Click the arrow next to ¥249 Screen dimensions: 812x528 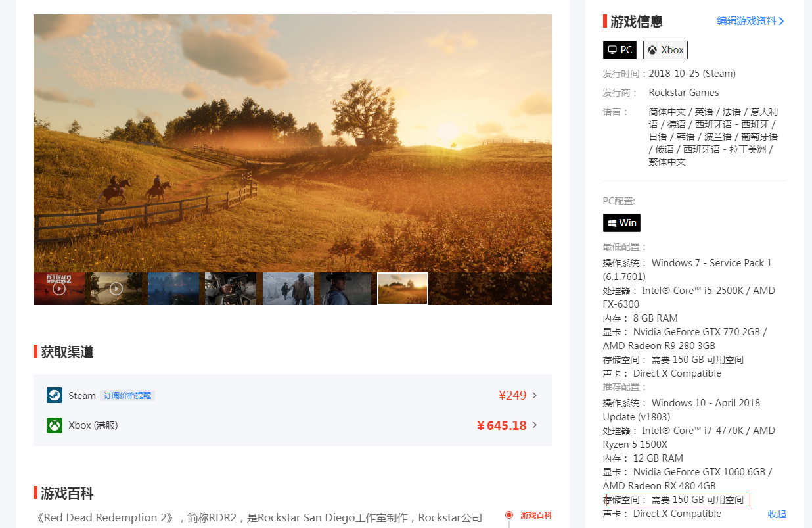(x=535, y=395)
